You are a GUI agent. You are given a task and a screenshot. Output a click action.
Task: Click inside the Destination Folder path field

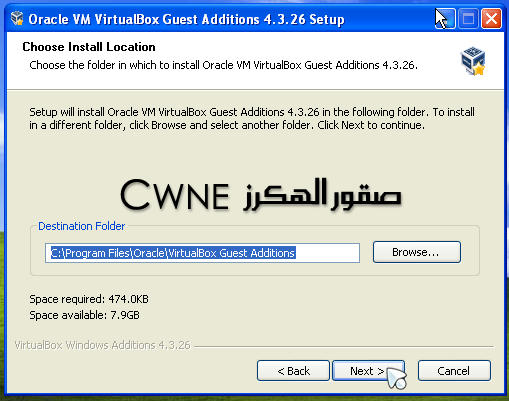click(x=202, y=253)
